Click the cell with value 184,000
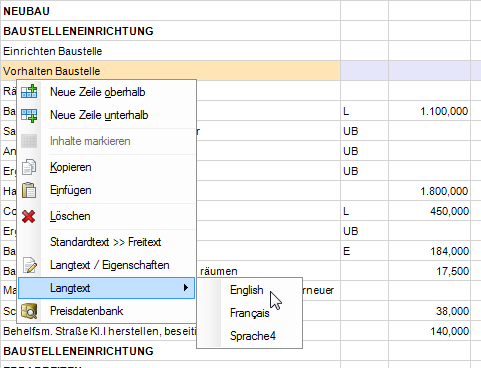 [429, 251]
